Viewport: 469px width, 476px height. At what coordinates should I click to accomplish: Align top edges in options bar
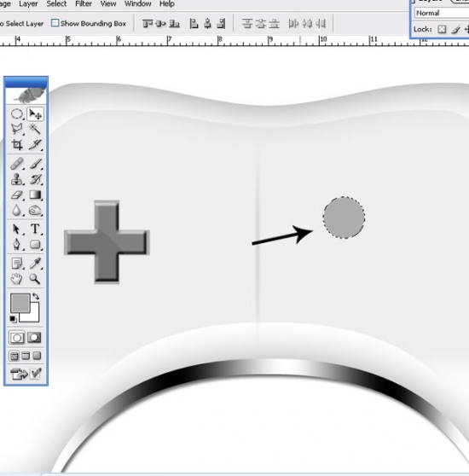[148, 23]
